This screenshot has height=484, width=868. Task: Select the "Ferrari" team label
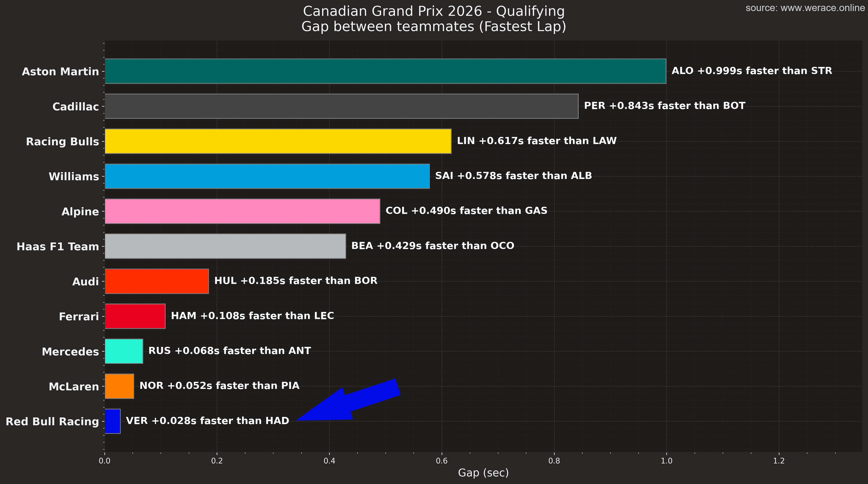[79, 317]
